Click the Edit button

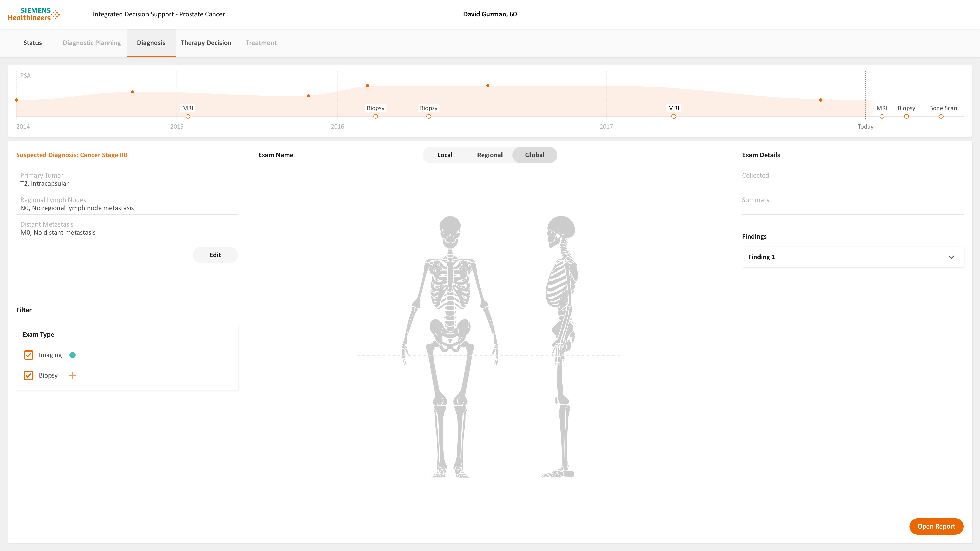(215, 255)
